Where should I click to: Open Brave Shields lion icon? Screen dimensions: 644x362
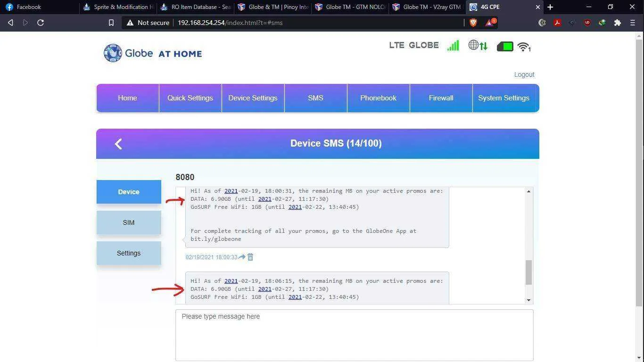pyautogui.click(x=473, y=23)
